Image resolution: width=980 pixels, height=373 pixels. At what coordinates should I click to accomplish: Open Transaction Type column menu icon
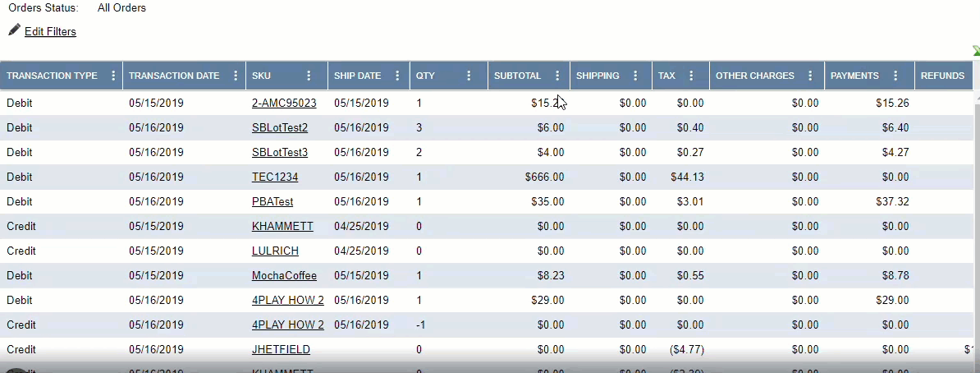112,76
